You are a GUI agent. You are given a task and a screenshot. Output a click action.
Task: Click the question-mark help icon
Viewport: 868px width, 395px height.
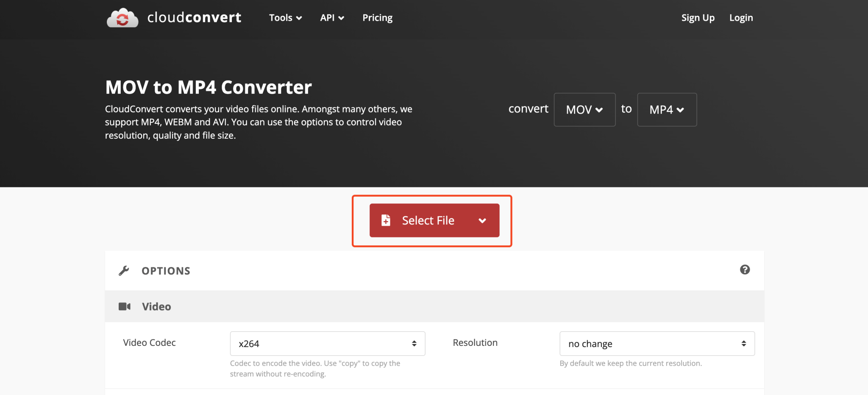[745, 270]
